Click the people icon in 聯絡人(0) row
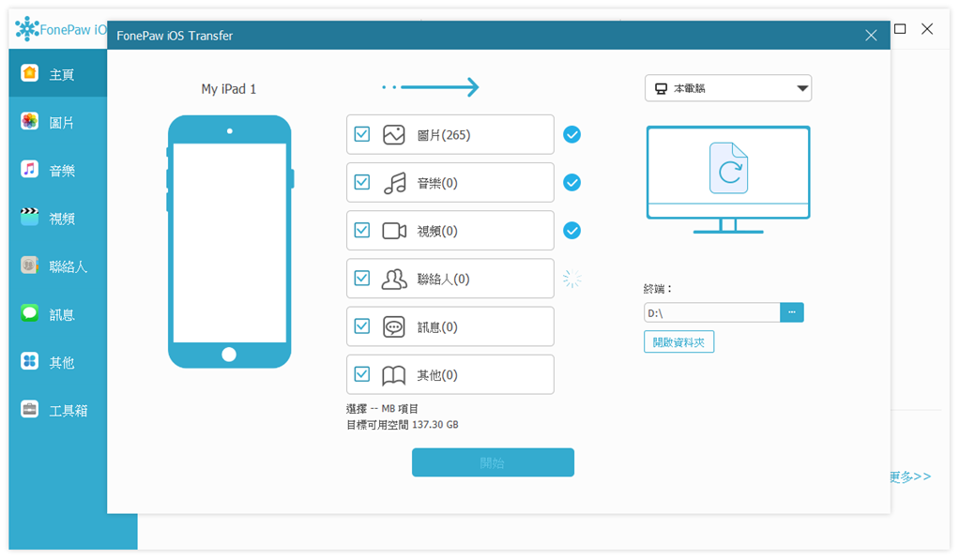Screen dimensions: 960x560 [x=394, y=279]
